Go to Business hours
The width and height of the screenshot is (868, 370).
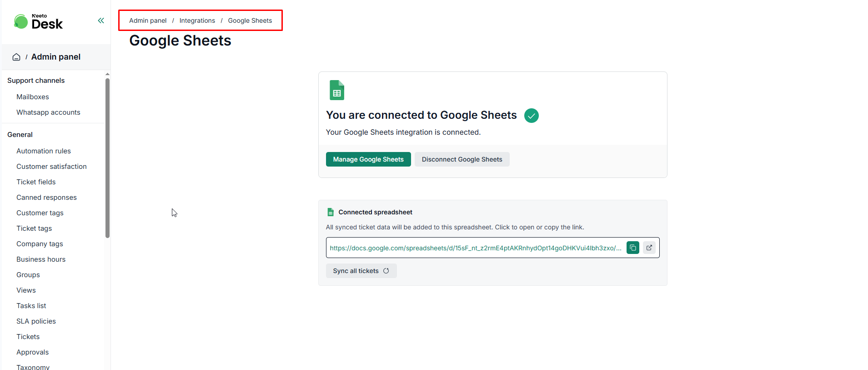click(41, 259)
